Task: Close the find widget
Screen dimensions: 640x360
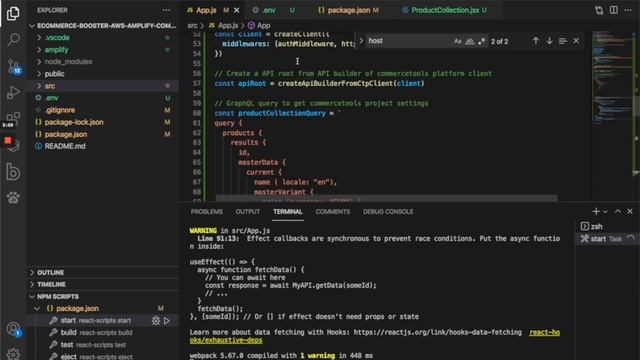Action: pos(576,41)
